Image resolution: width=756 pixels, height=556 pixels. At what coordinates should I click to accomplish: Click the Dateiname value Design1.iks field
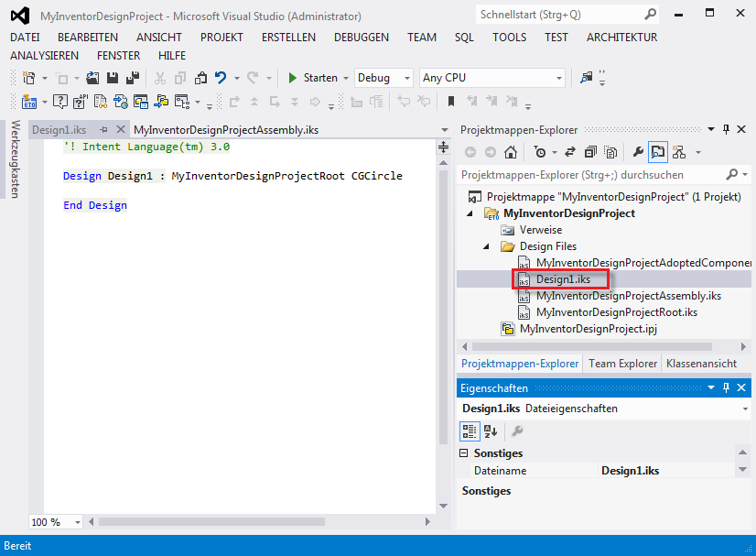(x=667, y=471)
